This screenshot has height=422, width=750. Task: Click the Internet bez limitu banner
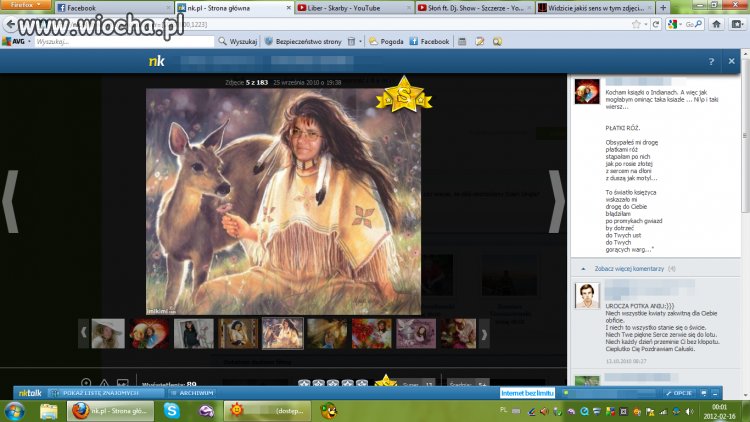pyautogui.click(x=527, y=393)
